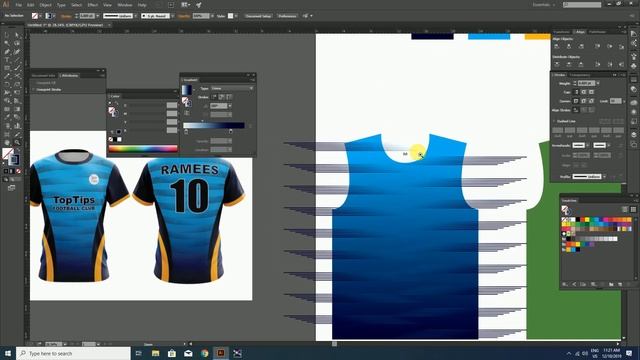Select the Zoom tool magnifier

tap(17, 142)
